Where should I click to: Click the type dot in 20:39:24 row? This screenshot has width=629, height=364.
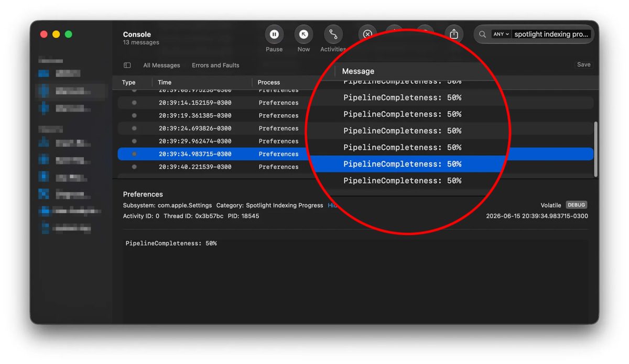pyautogui.click(x=134, y=128)
